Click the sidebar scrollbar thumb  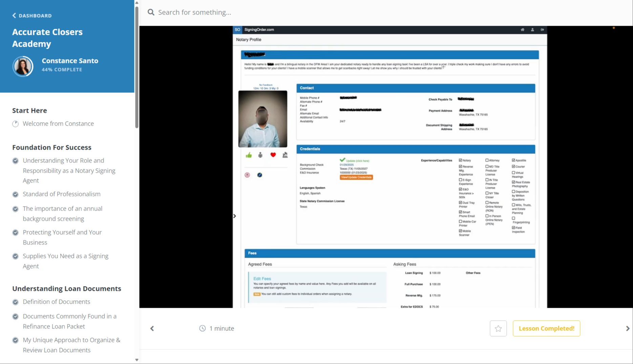pyautogui.click(x=137, y=67)
